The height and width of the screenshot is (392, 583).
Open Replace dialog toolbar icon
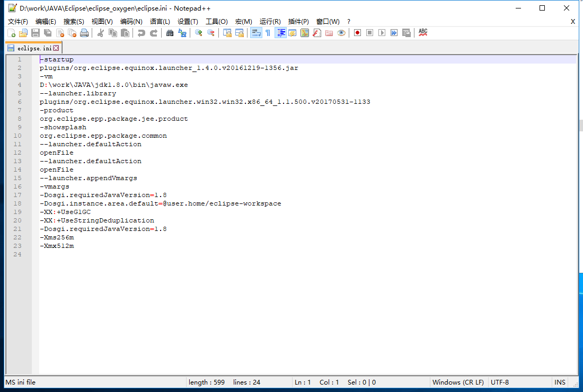pos(182,33)
